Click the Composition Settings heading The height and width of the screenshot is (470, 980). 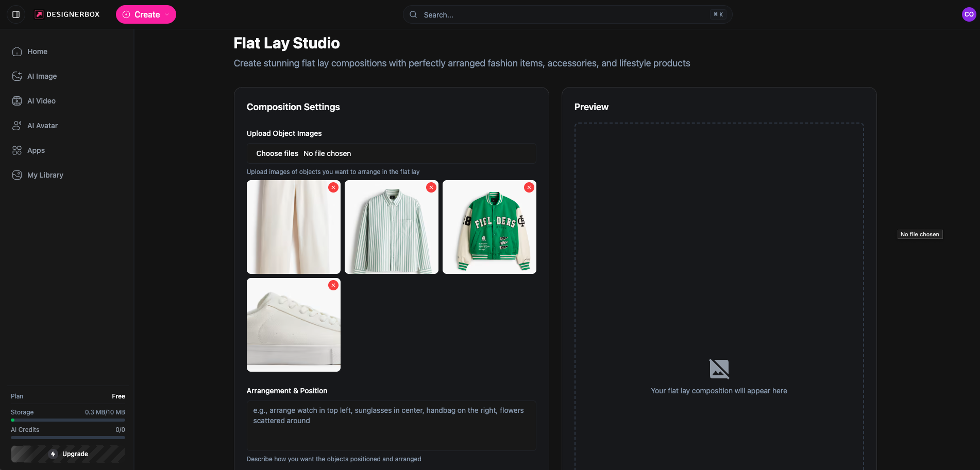point(293,107)
